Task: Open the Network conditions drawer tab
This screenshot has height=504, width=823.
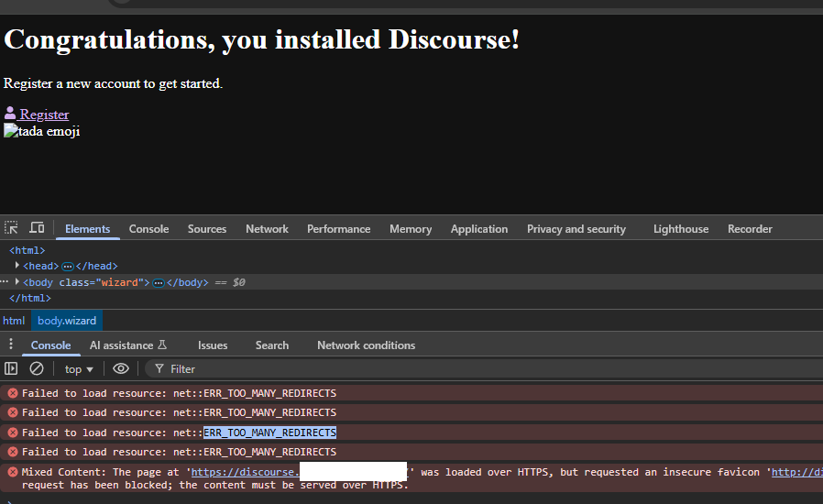Action: pos(366,345)
